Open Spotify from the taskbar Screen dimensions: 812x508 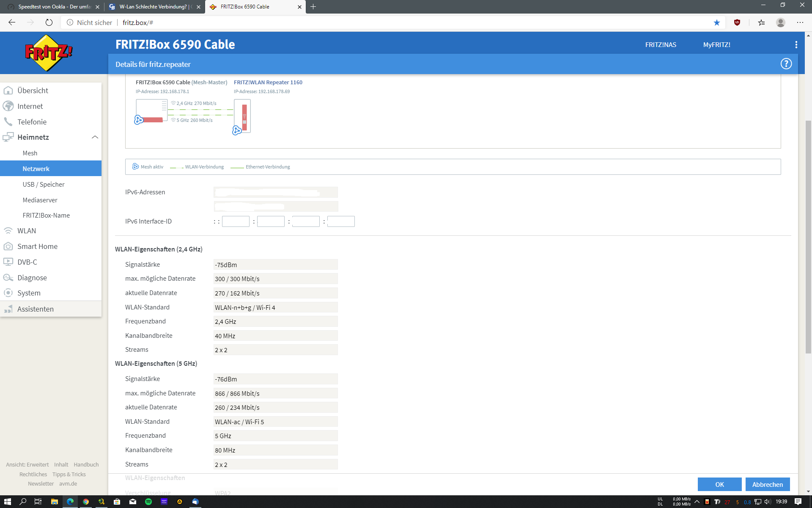click(x=148, y=502)
